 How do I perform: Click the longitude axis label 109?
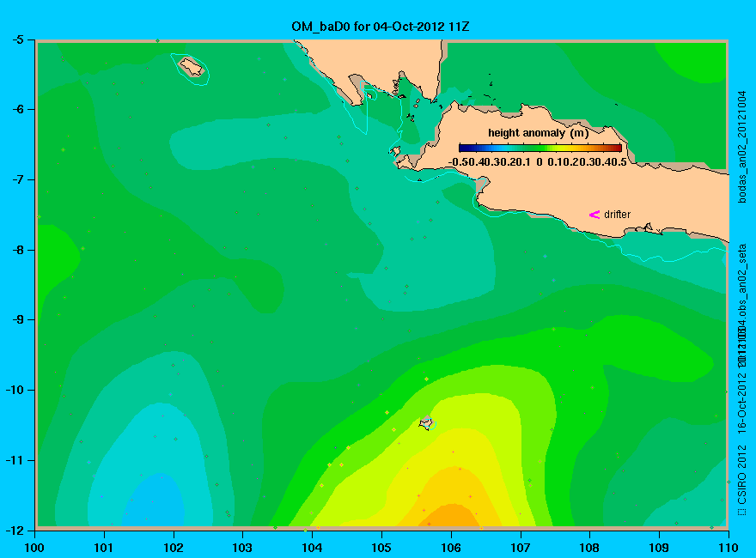(659, 548)
